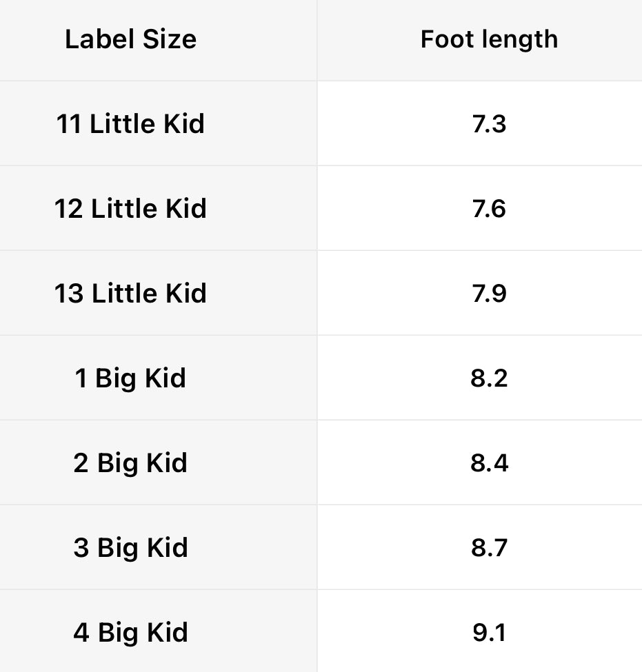Click the Foot length column header
Screen dimensions: 642x672
(x=489, y=39)
